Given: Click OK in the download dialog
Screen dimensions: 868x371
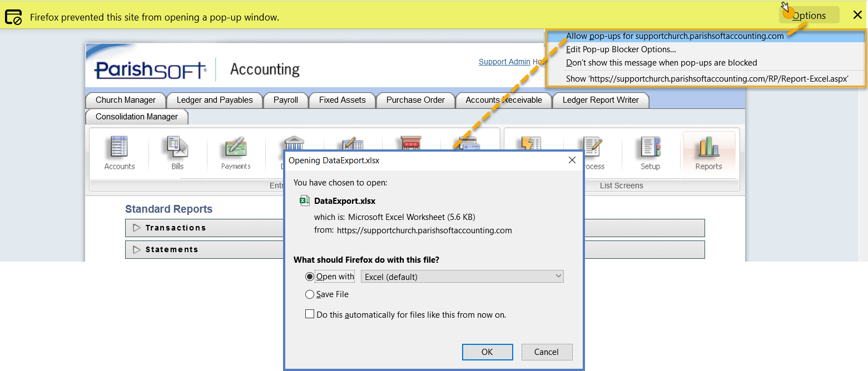Looking at the screenshot, I should point(487,352).
